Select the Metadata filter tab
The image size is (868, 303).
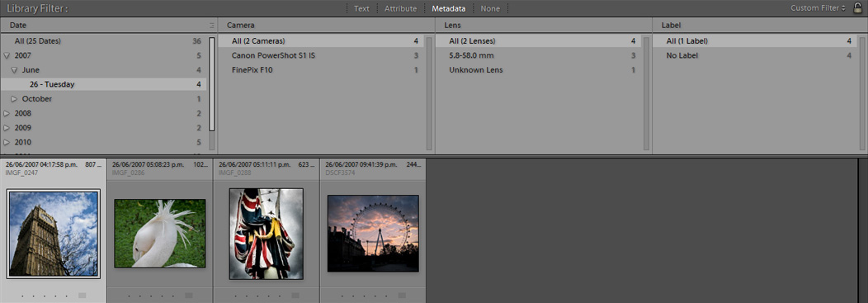pos(449,8)
